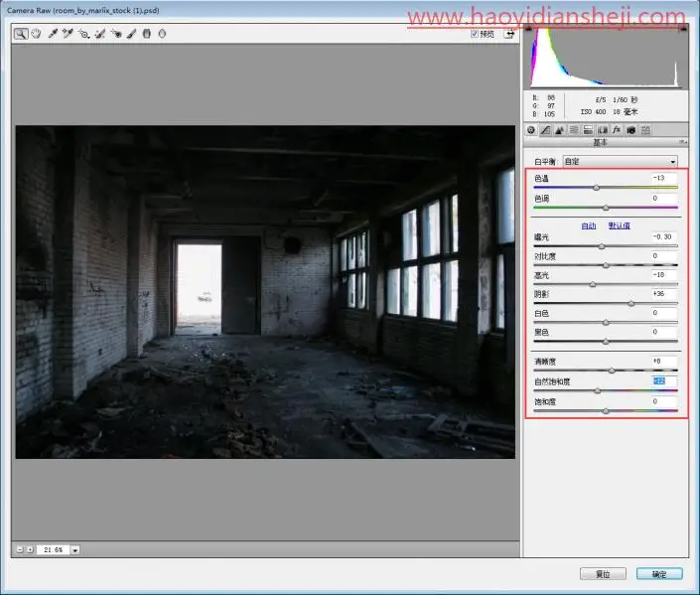The height and width of the screenshot is (595, 700).
Task: Switch to the Camera Calibration tab
Action: pyautogui.click(x=630, y=130)
